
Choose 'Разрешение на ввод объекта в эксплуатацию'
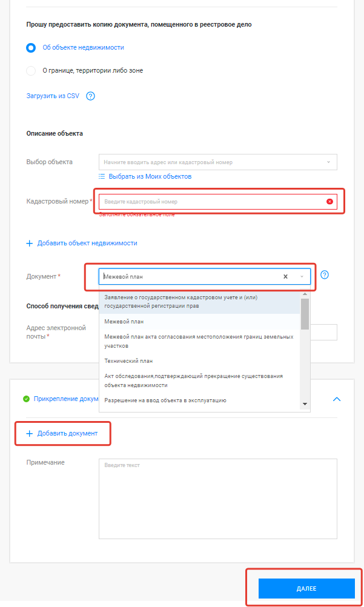[200, 400]
